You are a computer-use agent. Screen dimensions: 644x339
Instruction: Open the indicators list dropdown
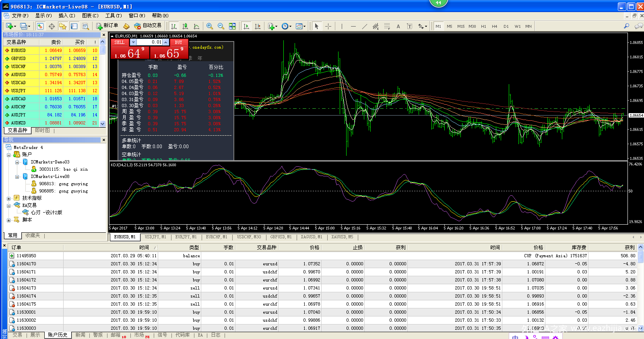point(272,26)
